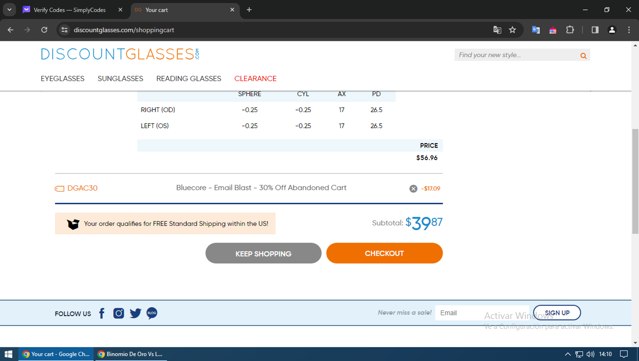Click the DGAC30 coupon code

82,188
